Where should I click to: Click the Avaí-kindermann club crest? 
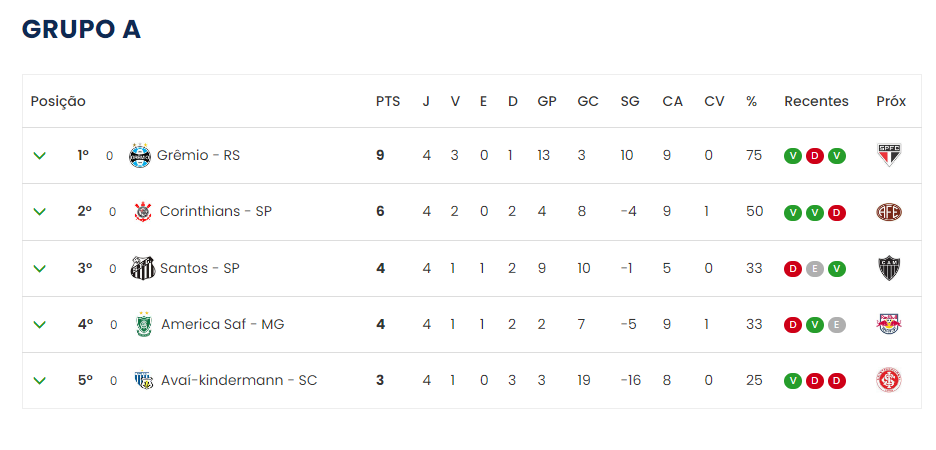(x=144, y=380)
